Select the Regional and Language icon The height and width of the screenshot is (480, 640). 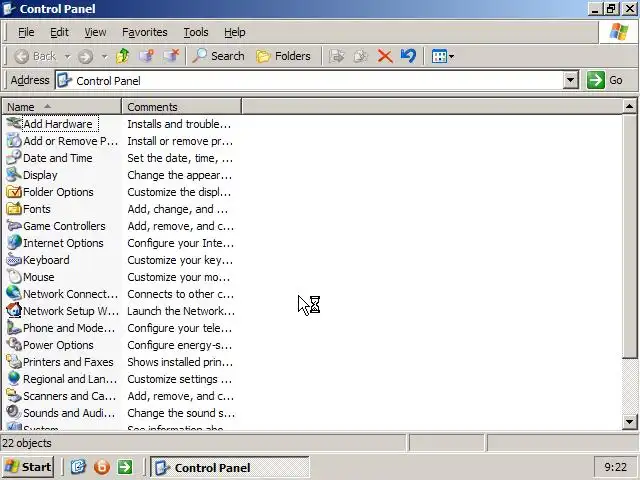click(14, 379)
